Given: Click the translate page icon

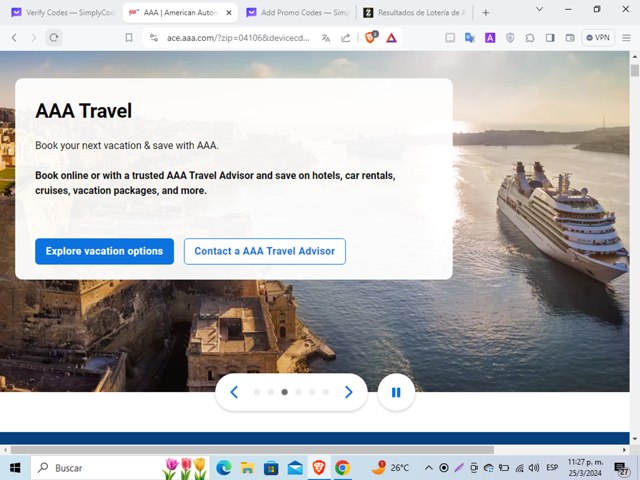Looking at the screenshot, I should click(326, 38).
